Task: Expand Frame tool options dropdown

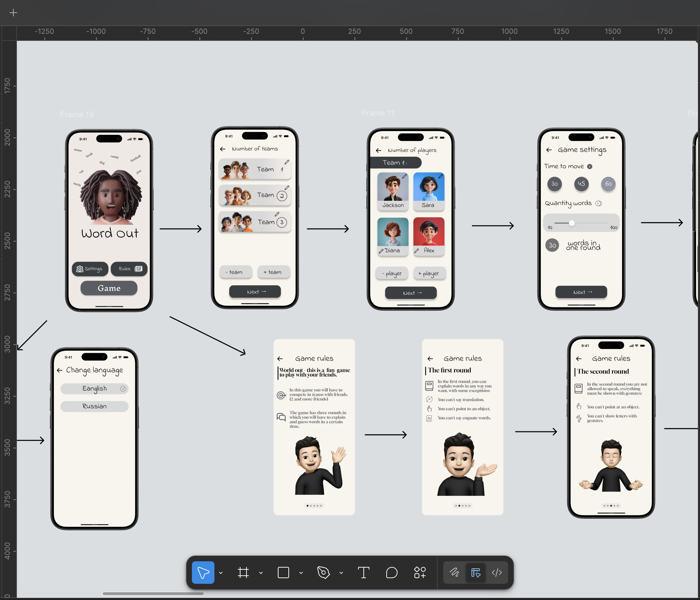Action: click(261, 573)
